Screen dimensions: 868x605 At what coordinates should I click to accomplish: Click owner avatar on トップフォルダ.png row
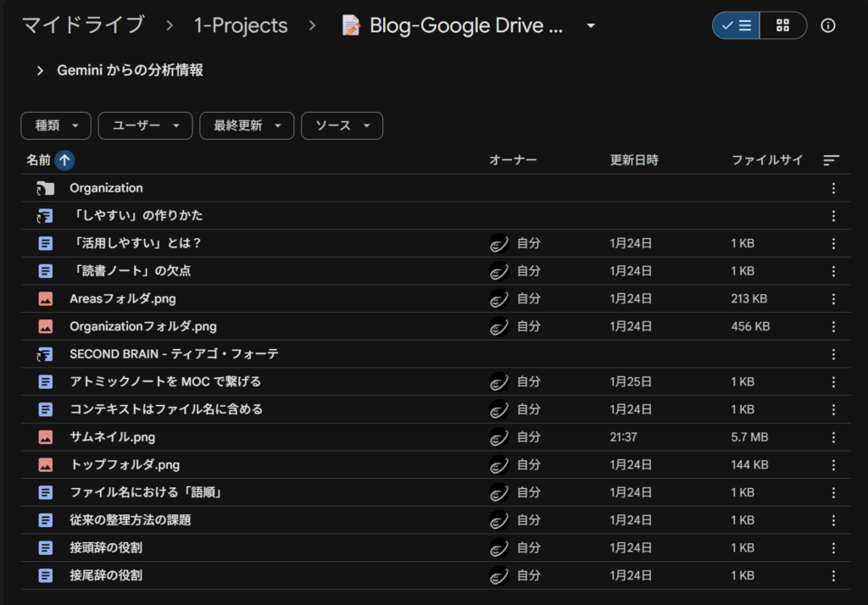click(x=499, y=465)
